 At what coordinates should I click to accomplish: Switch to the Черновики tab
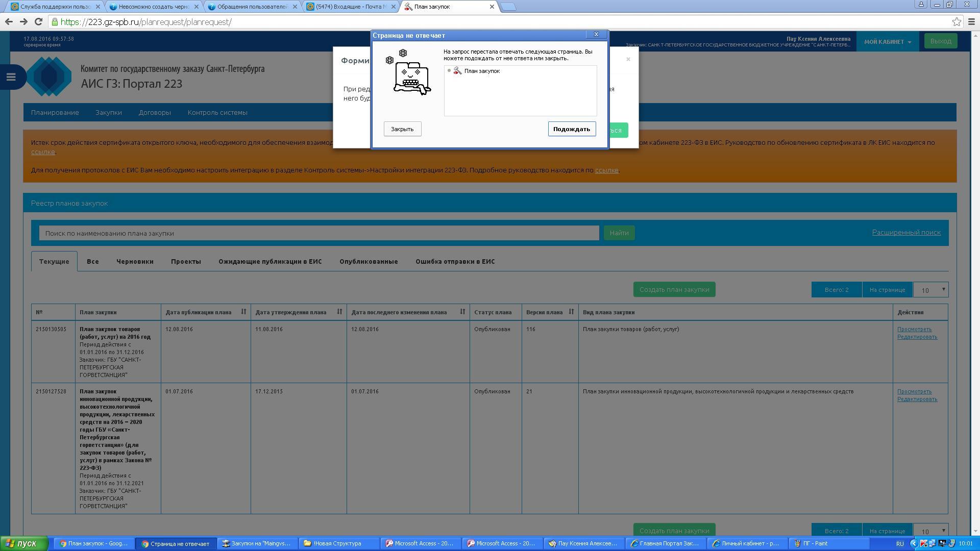(135, 261)
